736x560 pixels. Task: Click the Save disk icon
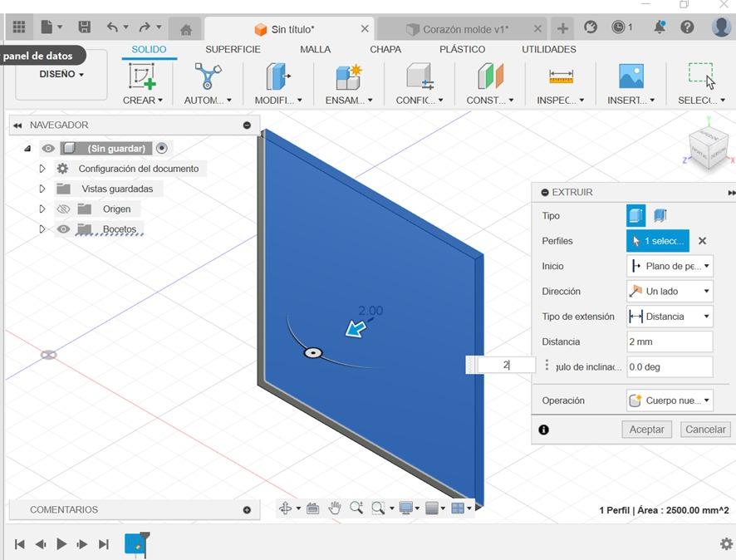point(84,27)
